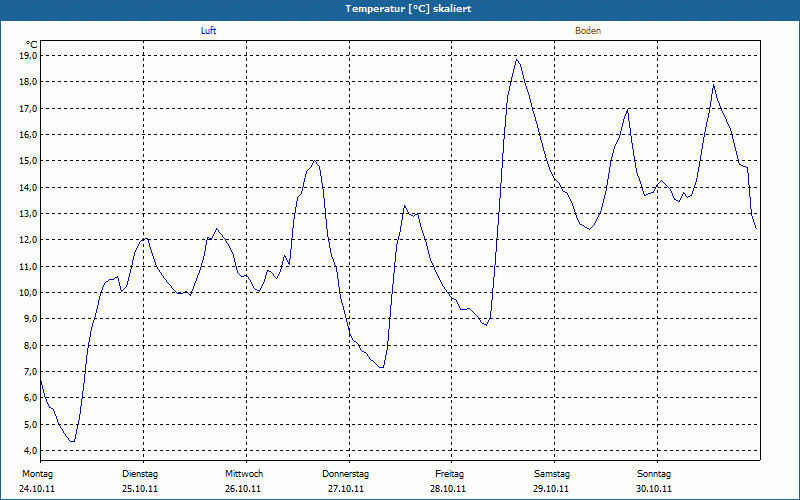Click the '17,0' y-axis value

(x=29, y=108)
